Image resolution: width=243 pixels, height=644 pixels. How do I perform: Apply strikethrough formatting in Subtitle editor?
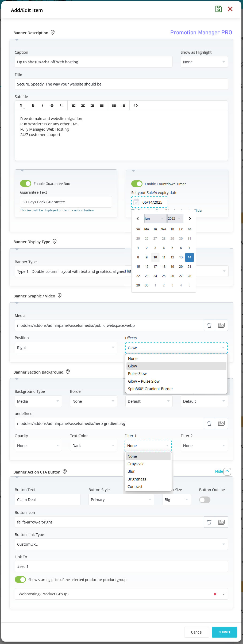52,106
